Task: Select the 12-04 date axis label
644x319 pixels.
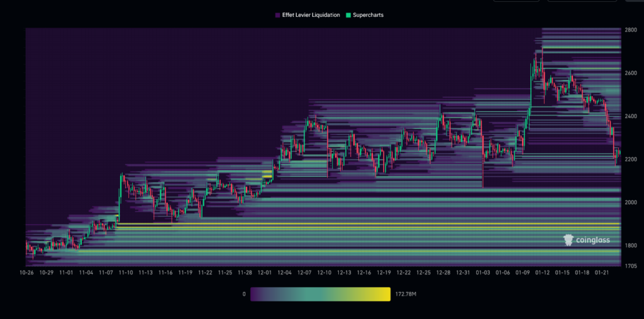Action: point(285,273)
